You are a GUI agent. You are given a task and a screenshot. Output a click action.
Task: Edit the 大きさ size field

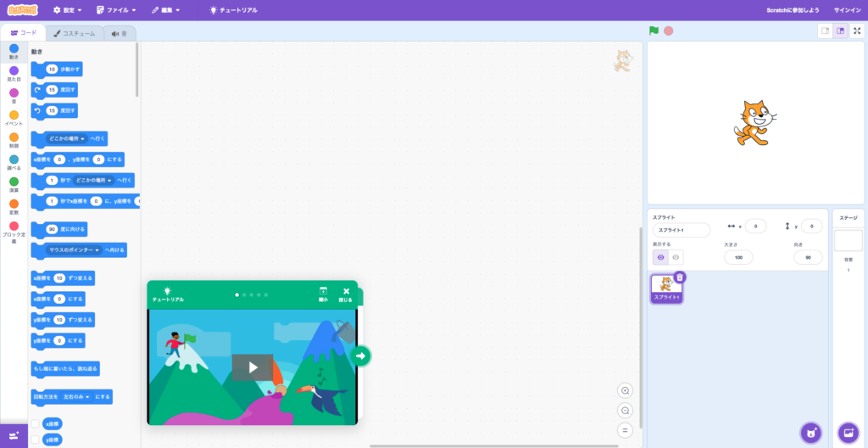tap(738, 257)
